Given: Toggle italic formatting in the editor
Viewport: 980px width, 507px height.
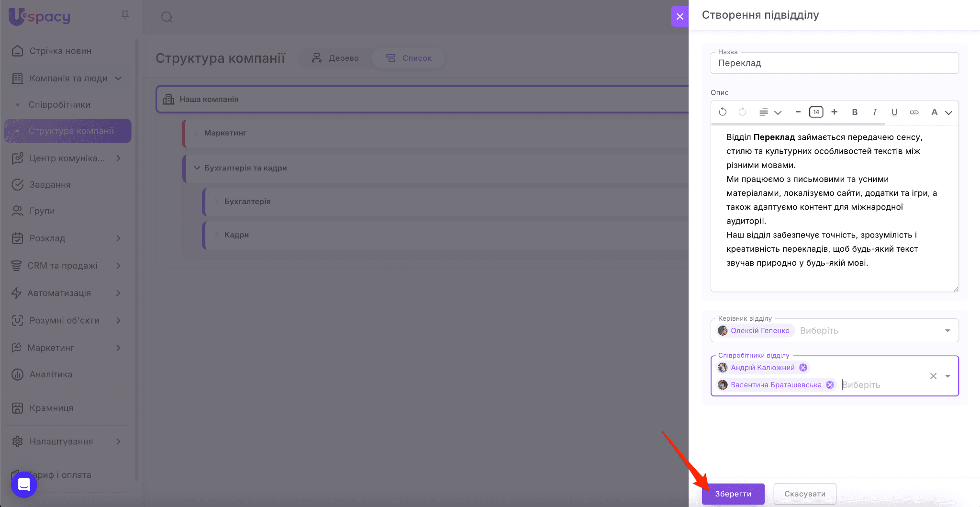Looking at the screenshot, I should coord(874,112).
